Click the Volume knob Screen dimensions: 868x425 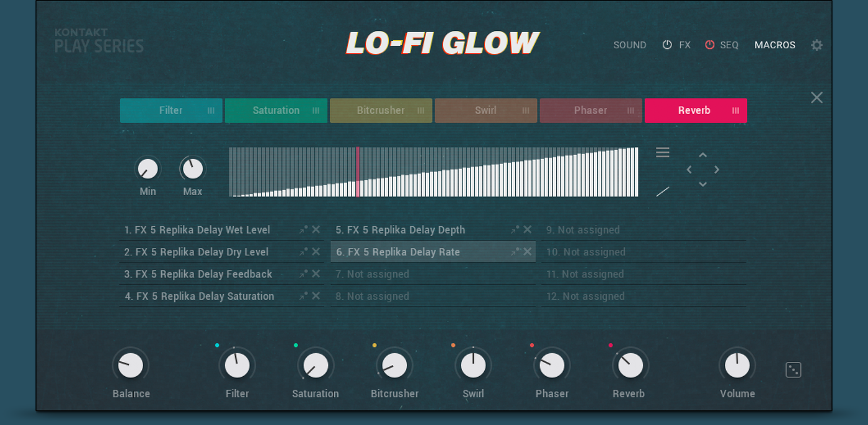737,366
